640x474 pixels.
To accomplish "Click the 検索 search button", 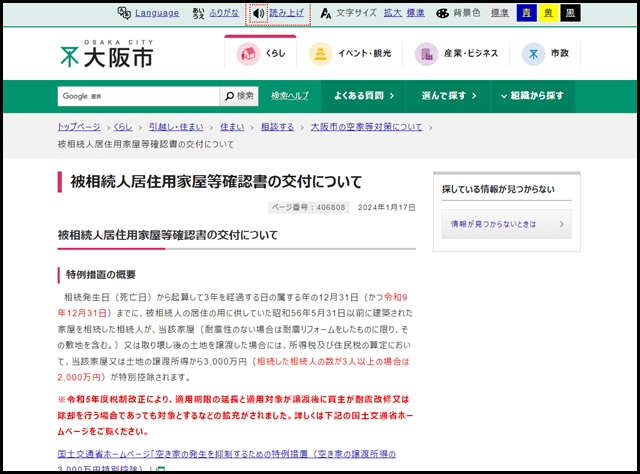I will point(239,96).
